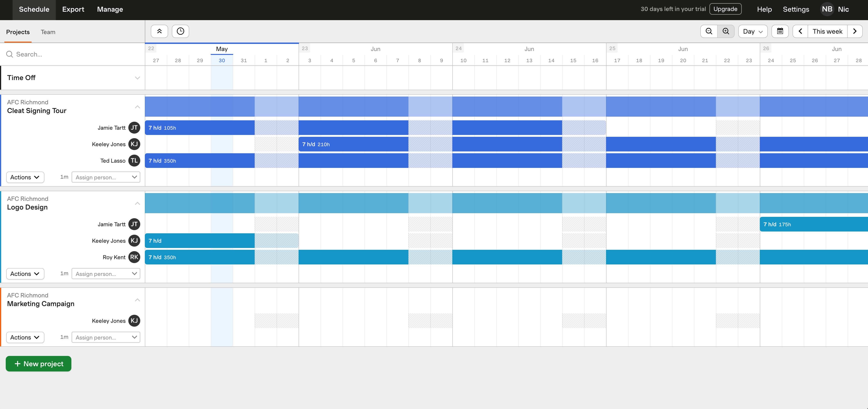The width and height of the screenshot is (868, 409).
Task: Collapse all projects with double-chevron icon
Action: pos(159,31)
